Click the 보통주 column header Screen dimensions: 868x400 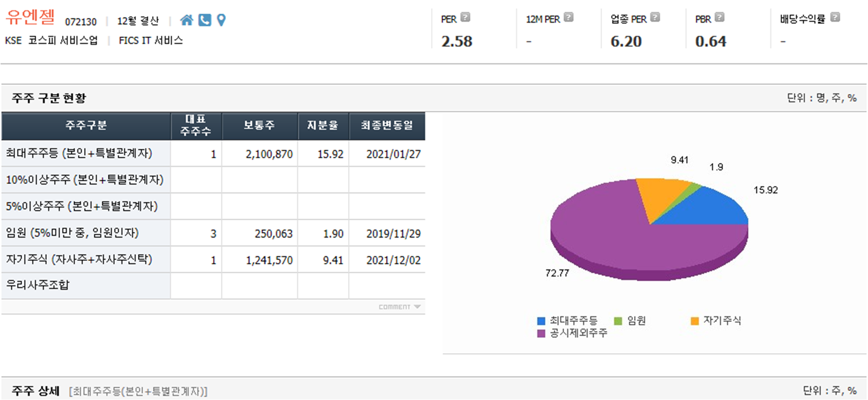[259, 126]
